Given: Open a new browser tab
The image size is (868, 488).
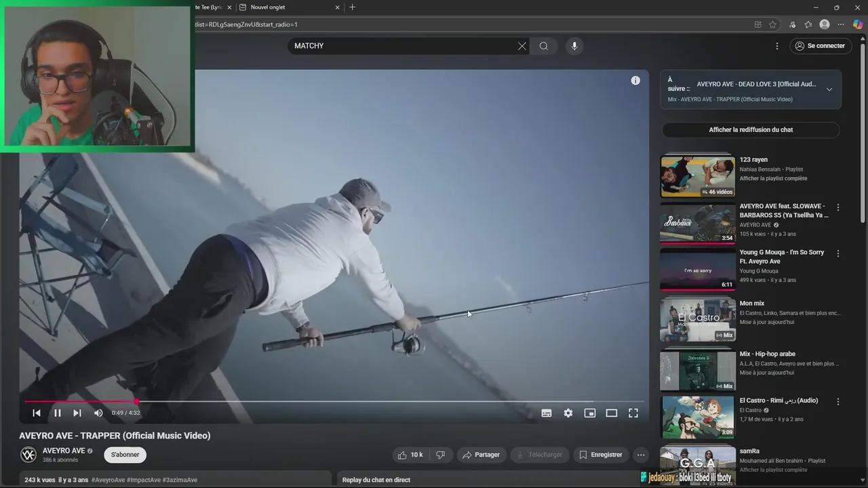Looking at the screenshot, I should (x=352, y=7).
